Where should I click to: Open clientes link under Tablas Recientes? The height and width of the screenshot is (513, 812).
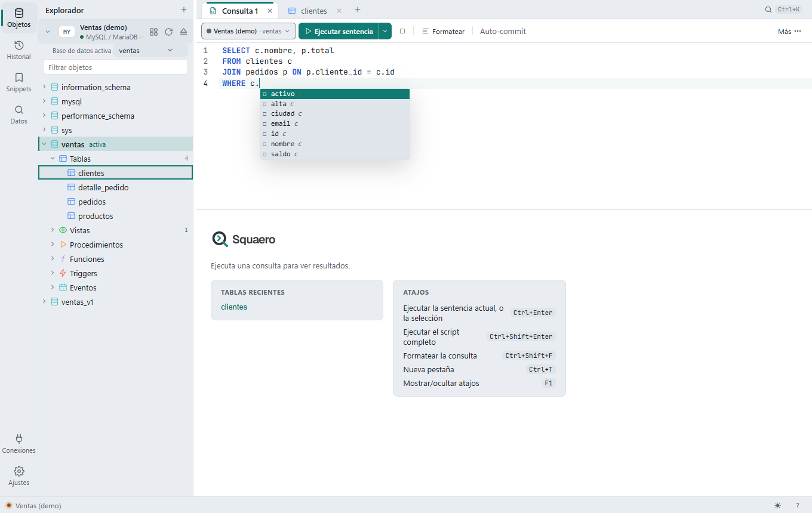click(x=234, y=307)
